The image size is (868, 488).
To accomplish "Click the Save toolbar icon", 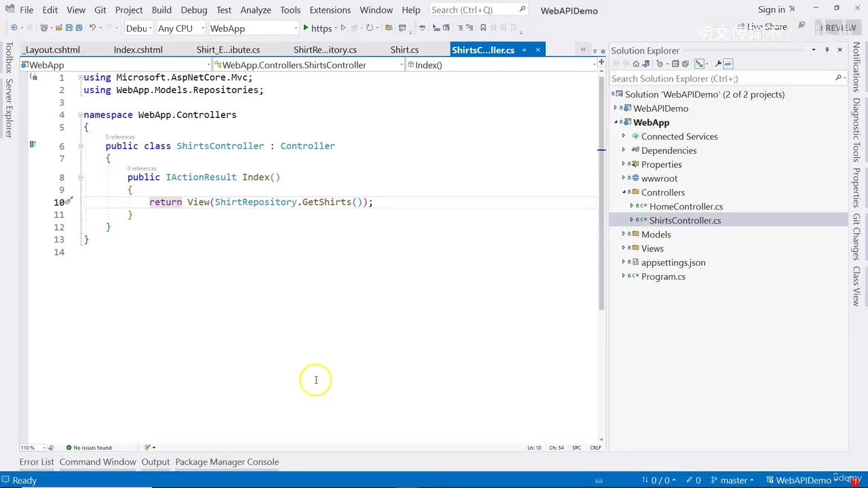I will point(69,28).
